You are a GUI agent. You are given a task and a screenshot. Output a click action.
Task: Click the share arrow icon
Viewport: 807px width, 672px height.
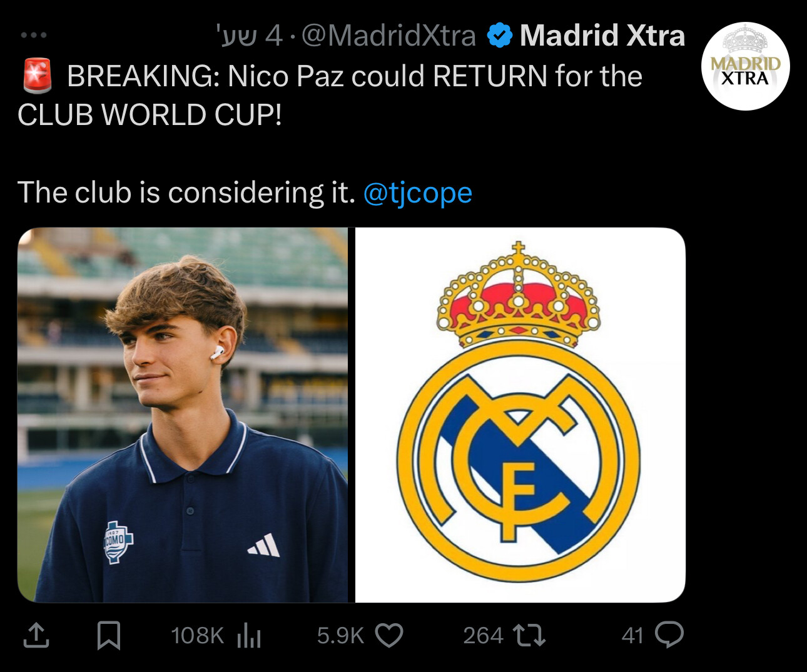point(36,635)
